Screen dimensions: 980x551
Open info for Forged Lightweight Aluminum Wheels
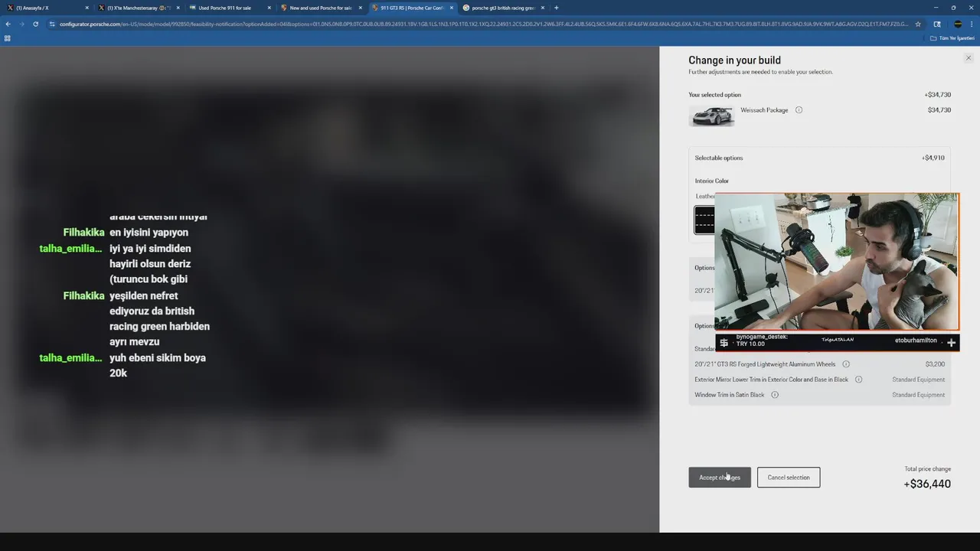[x=846, y=364]
